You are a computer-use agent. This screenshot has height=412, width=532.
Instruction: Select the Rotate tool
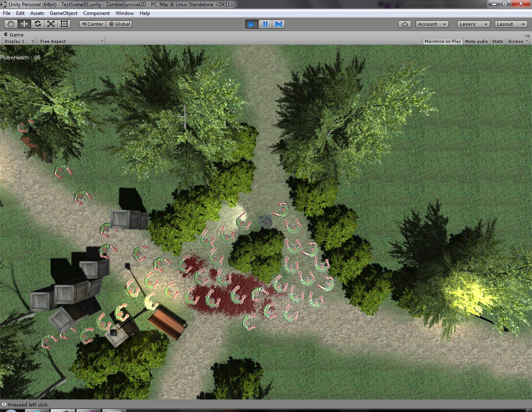point(37,24)
